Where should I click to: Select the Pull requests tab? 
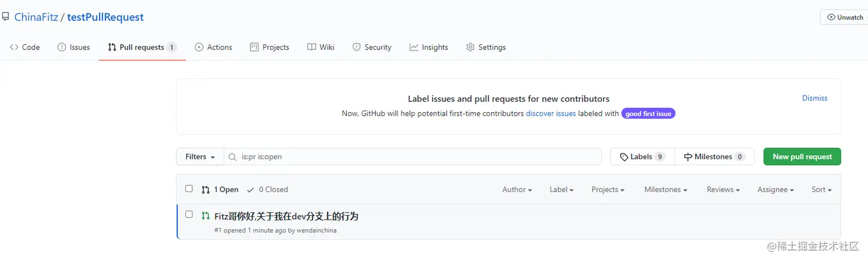coord(142,47)
